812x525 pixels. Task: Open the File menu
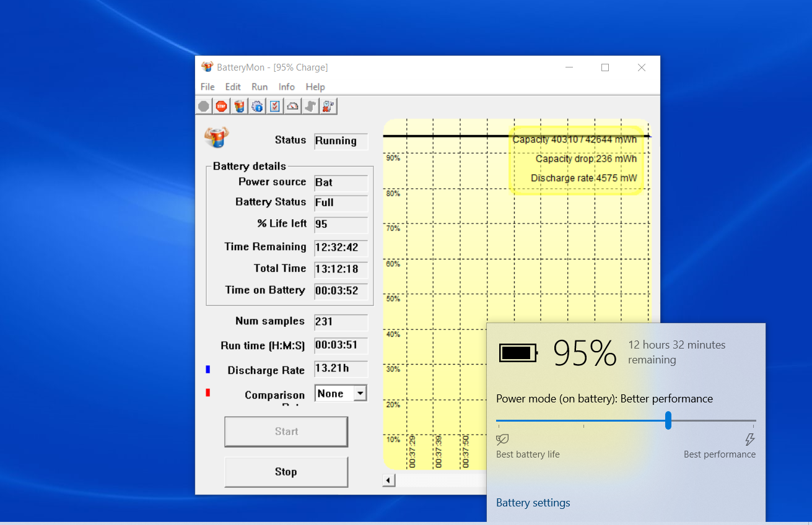207,87
